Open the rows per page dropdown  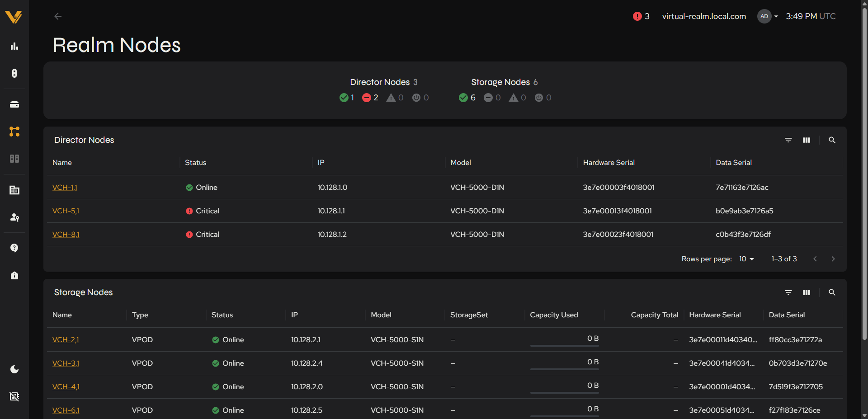[x=746, y=259]
